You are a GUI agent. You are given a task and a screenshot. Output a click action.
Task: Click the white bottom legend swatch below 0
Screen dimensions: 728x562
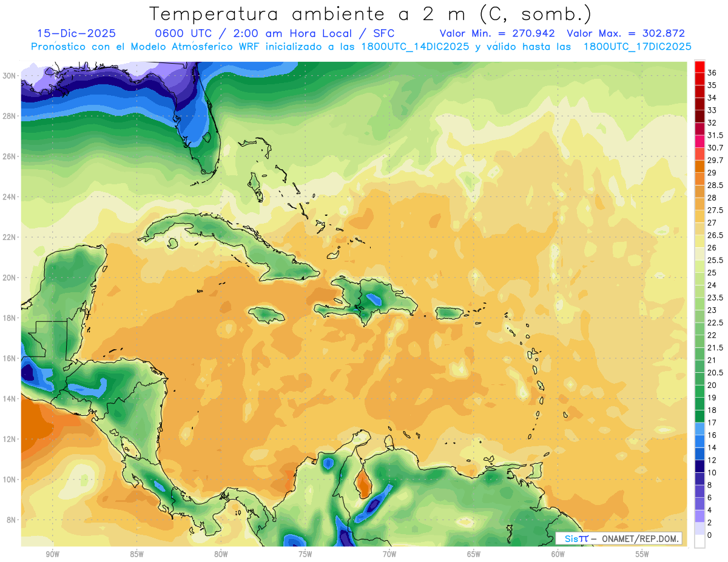pos(699,541)
